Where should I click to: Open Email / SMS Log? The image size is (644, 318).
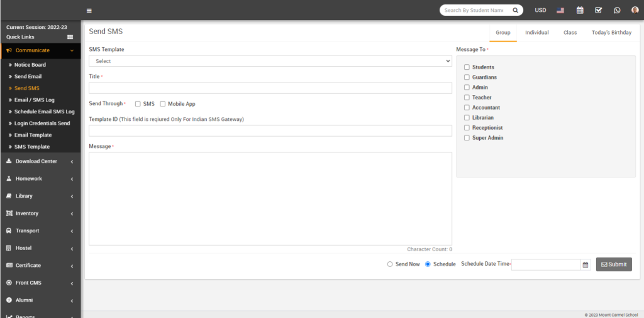(x=34, y=100)
